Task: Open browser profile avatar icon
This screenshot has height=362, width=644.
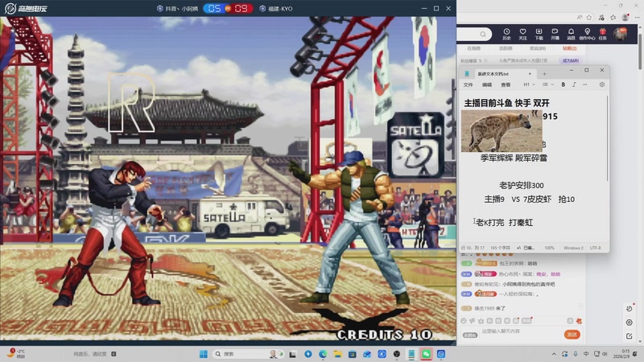Action: 625,17
